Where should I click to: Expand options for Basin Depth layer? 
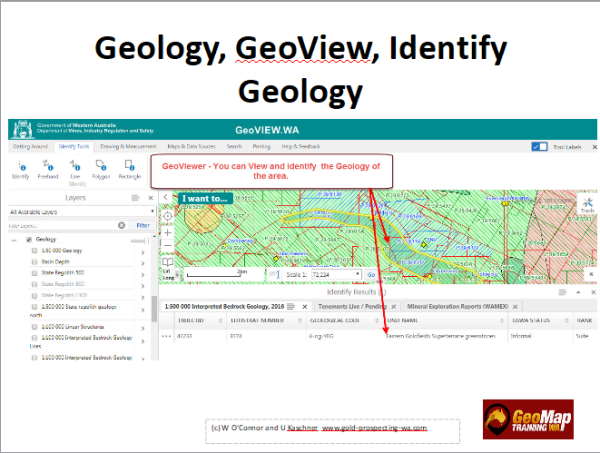143,263
